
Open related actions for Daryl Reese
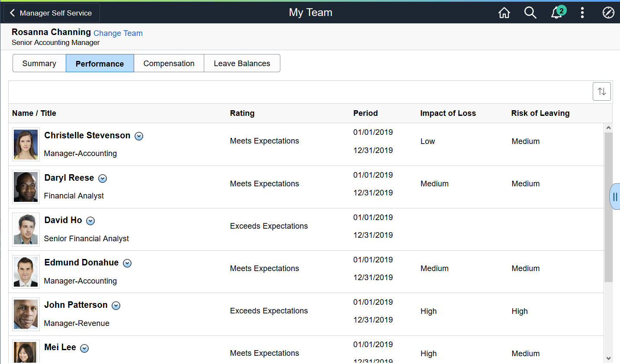tap(103, 179)
